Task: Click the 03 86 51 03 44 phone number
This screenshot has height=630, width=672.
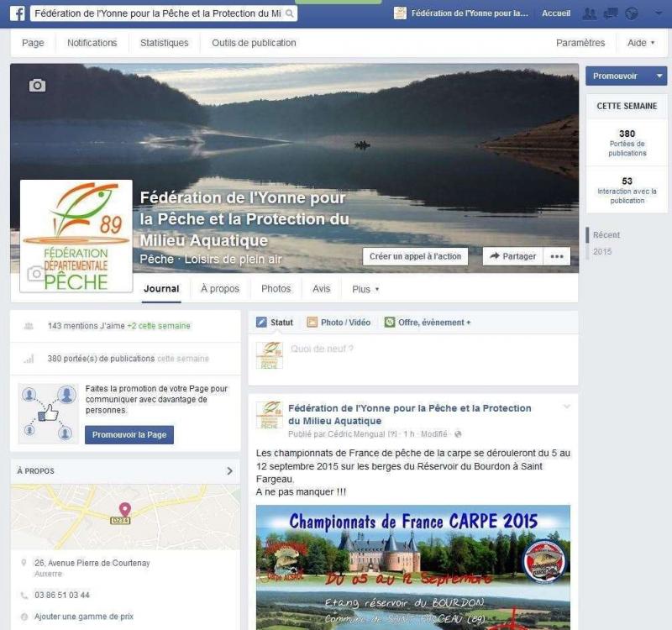Action: (62, 595)
